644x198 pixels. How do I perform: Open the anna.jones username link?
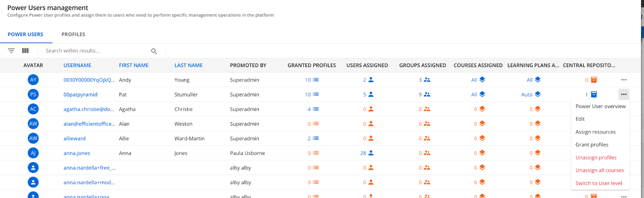click(77, 153)
